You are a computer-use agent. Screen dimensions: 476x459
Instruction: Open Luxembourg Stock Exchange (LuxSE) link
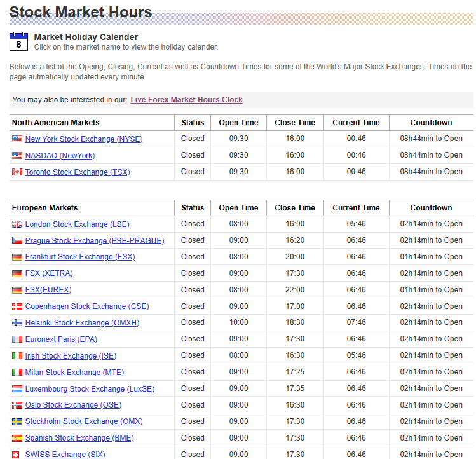90,389
